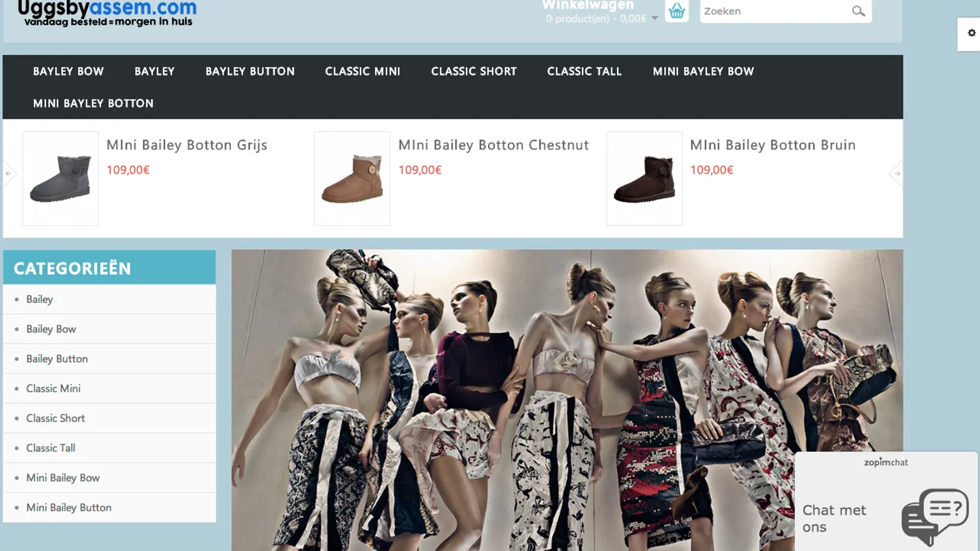
Task: Click the Zoeken search input field
Action: click(x=773, y=11)
